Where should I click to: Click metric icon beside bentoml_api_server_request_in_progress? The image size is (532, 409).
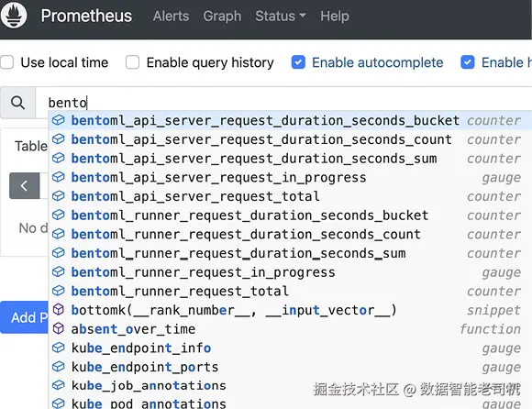click(x=59, y=177)
